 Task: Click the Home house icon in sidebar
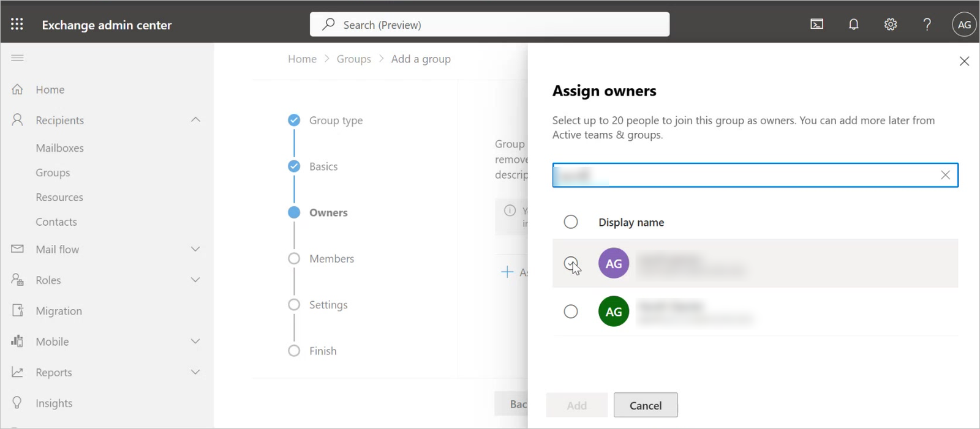pos(17,89)
